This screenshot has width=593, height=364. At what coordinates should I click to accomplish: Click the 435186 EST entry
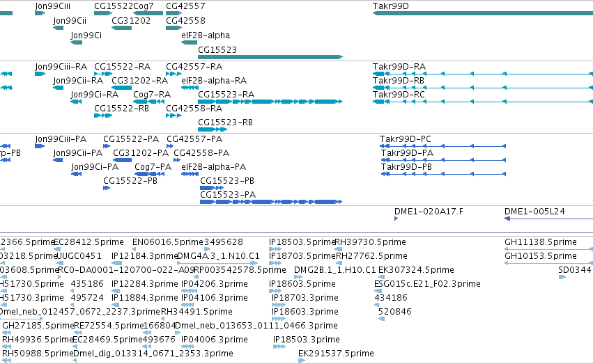tap(87, 283)
